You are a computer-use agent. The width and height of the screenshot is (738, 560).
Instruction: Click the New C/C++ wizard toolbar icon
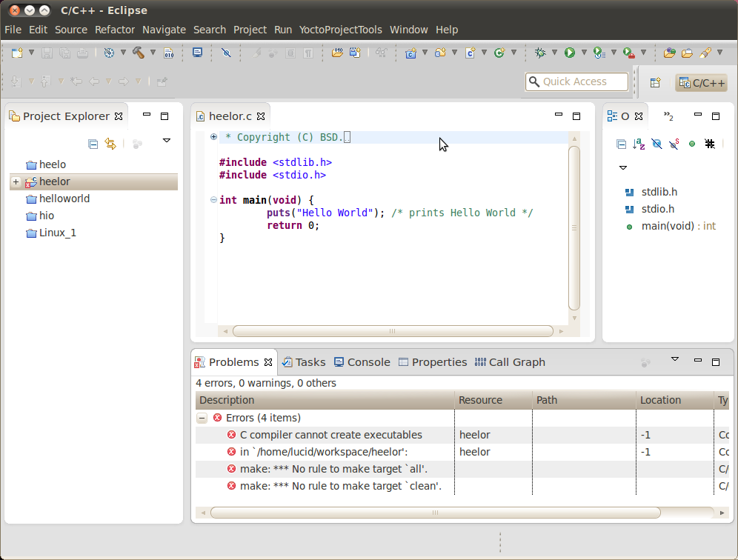412,53
